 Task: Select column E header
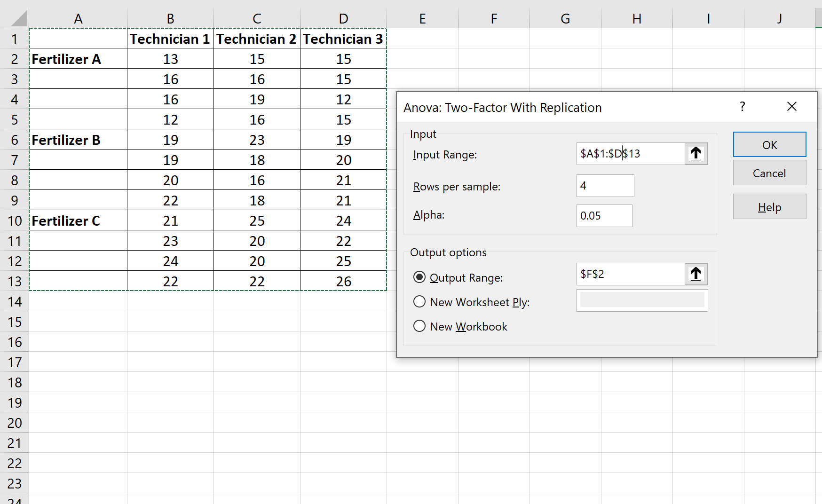[x=422, y=19]
